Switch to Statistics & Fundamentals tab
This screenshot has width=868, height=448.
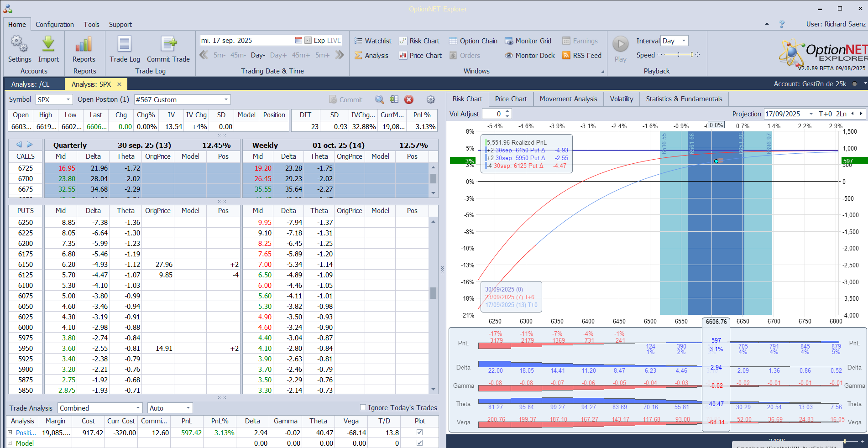[684, 99]
